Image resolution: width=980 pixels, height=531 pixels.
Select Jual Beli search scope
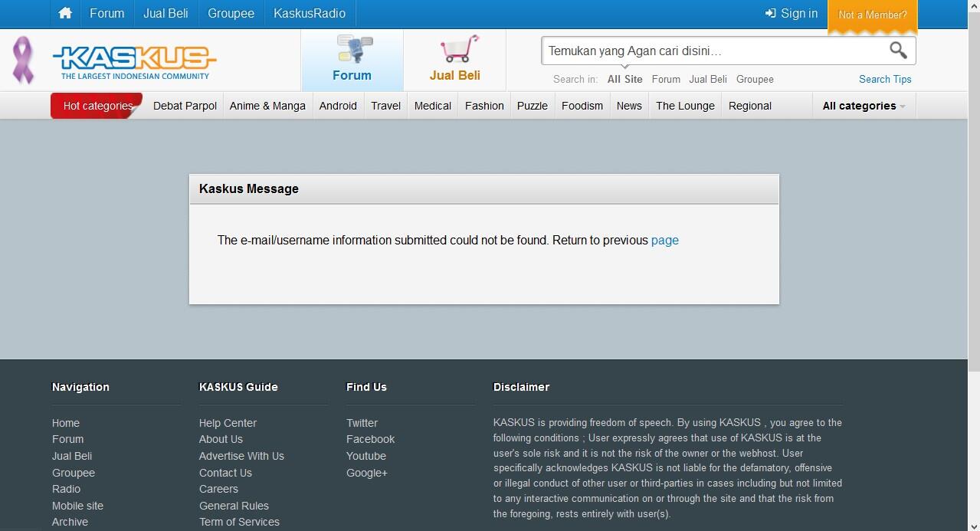708,79
